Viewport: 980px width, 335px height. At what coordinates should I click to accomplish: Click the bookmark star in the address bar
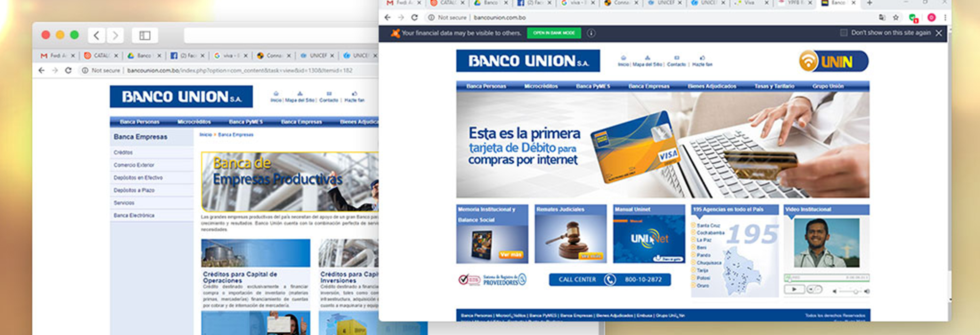point(895,18)
